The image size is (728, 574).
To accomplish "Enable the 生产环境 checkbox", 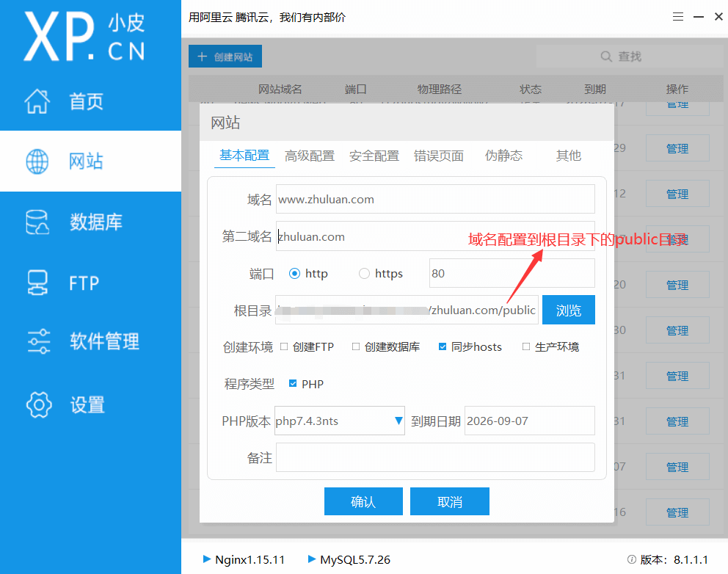I will pyautogui.click(x=525, y=346).
